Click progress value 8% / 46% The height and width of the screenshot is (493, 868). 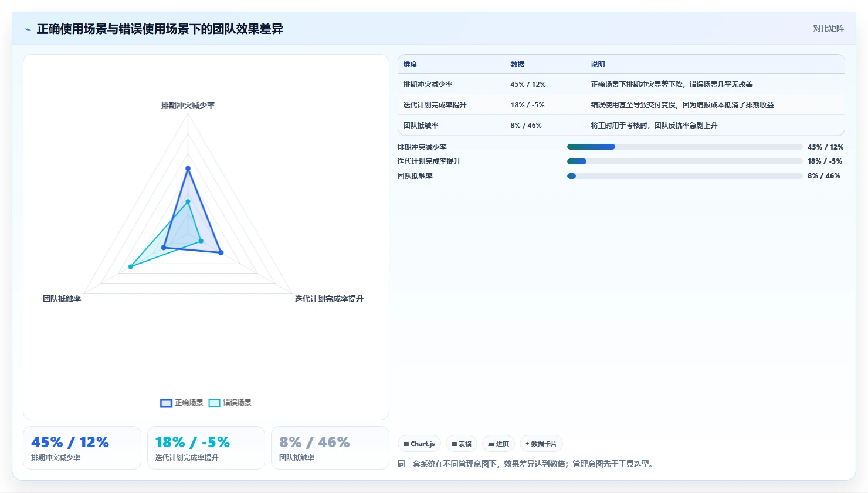(823, 176)
